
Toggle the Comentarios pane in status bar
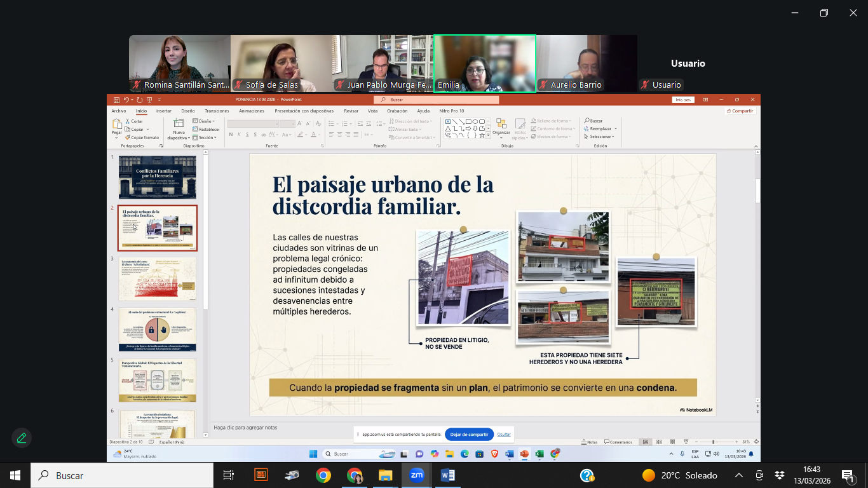pos(618,442)
